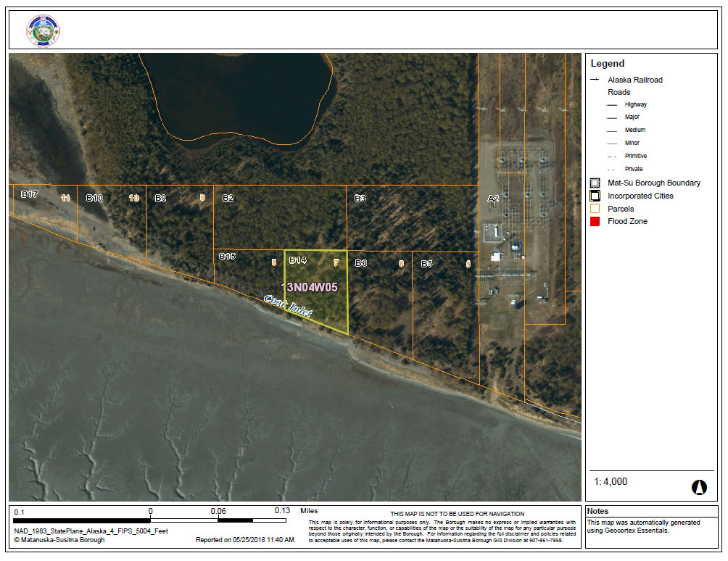Click the Private road symbol in Legend
The image size is (728, 561).
coord(610,168)
